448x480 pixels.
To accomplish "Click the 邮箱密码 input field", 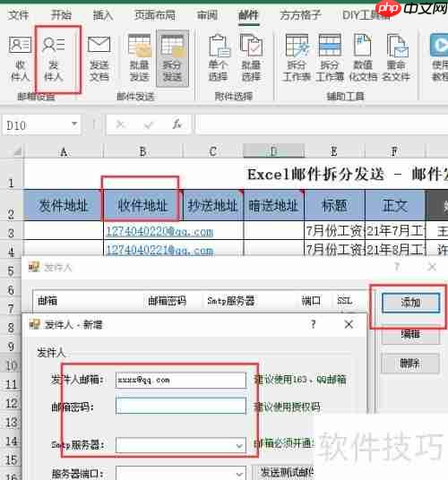I will click(x=181, y=407).
